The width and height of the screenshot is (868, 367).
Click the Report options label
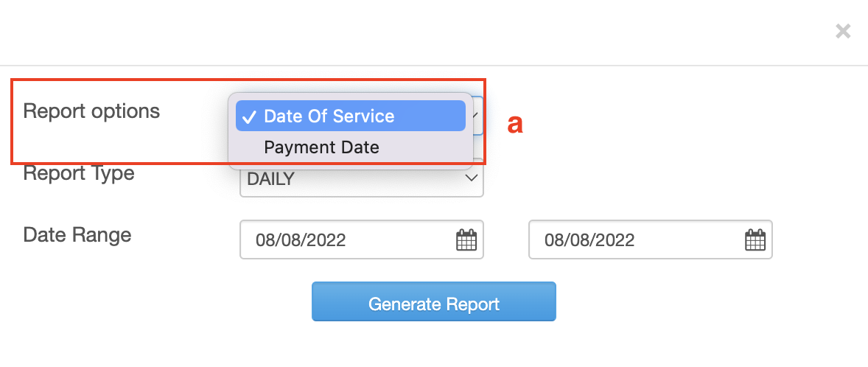tap(91, 111)
